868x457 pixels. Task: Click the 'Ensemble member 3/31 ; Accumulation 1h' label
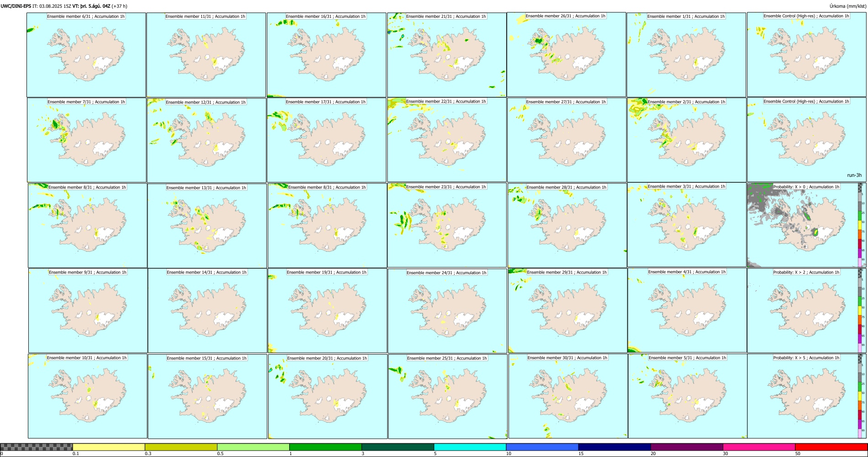(x=687, y=186)
